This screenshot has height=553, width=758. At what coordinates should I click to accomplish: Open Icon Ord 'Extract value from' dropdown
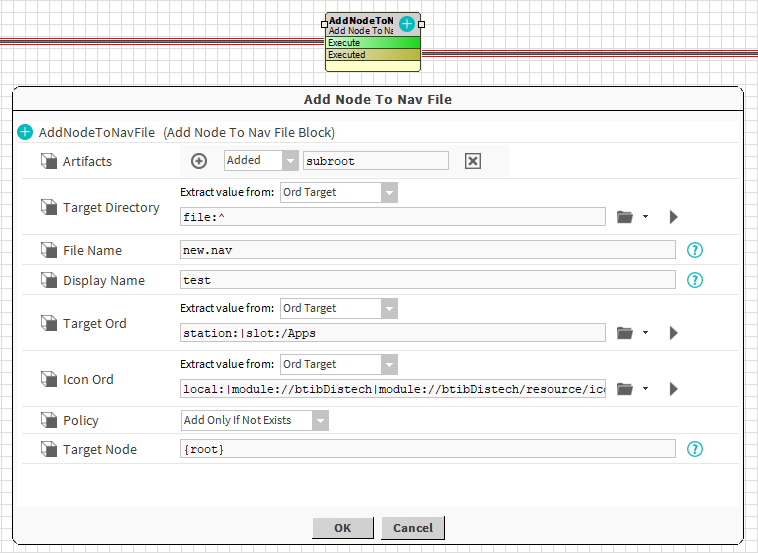338,364
